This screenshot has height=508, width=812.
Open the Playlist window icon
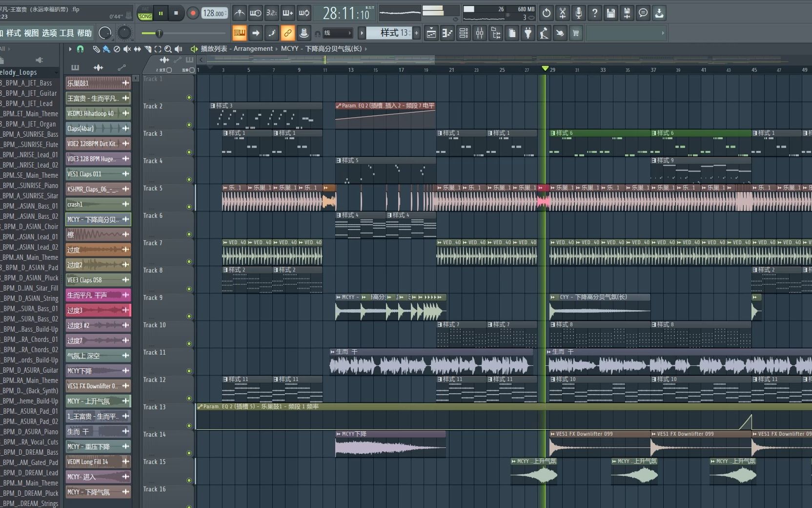431,33
